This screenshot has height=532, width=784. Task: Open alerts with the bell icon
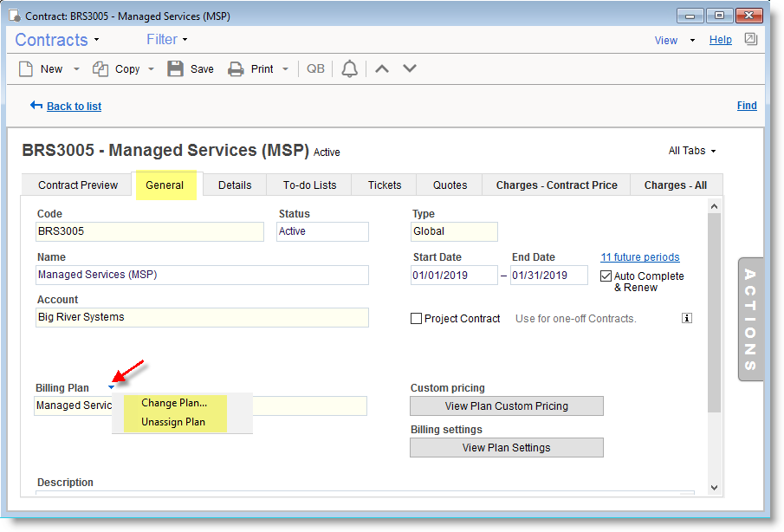(x=349, y=69)
